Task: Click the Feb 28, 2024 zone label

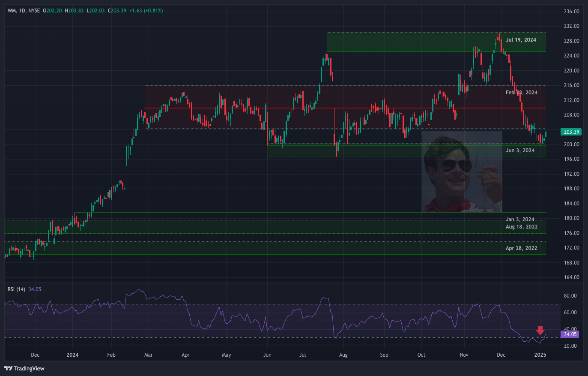Action: pyautogui.click(x=521, y=93)
